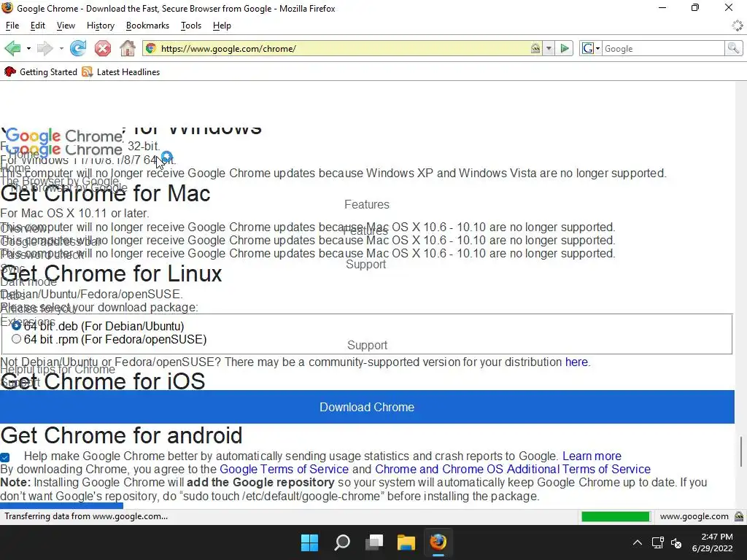Screen dimensions: 747x560
Task: Click the status bar security lock icon
Action: [x=739, y=516]
